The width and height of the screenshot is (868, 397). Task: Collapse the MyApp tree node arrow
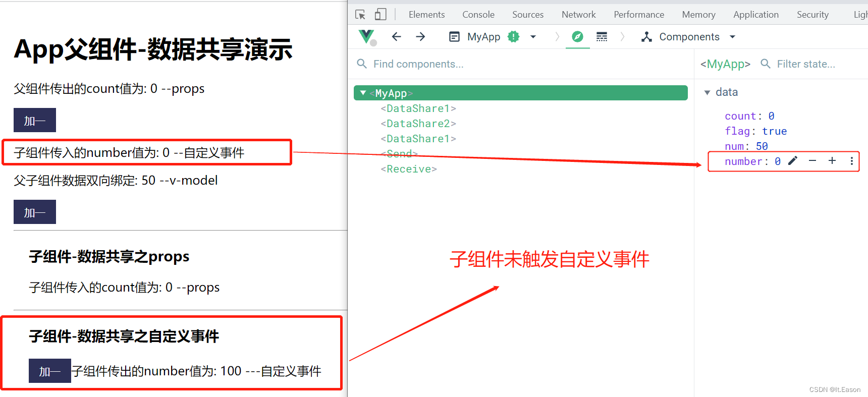[363, 93]
